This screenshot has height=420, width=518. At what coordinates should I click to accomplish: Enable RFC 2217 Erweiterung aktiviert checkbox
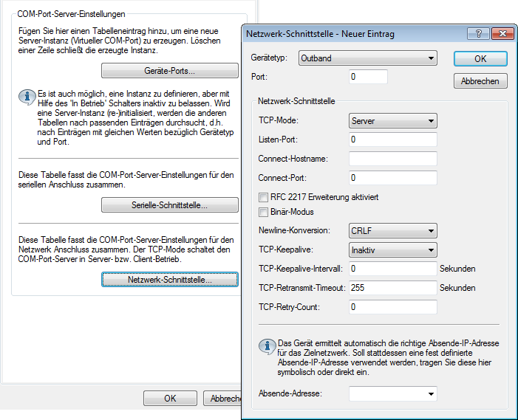click(263, 197)
